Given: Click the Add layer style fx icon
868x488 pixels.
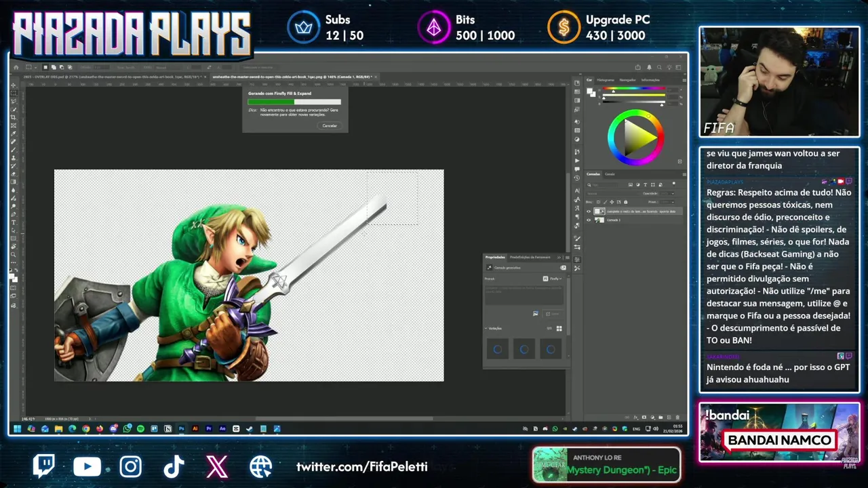Looking at the screenshot, I should (x=635, y=418).
